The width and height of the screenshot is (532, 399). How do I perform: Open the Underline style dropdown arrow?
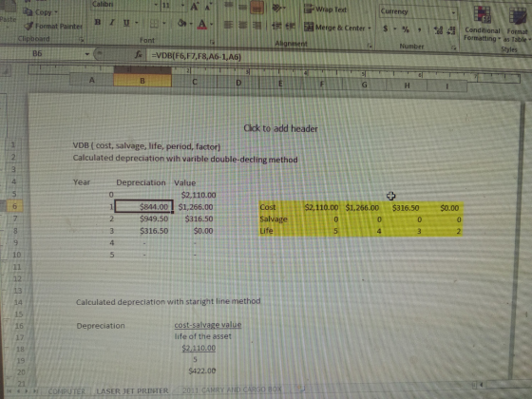137,23
